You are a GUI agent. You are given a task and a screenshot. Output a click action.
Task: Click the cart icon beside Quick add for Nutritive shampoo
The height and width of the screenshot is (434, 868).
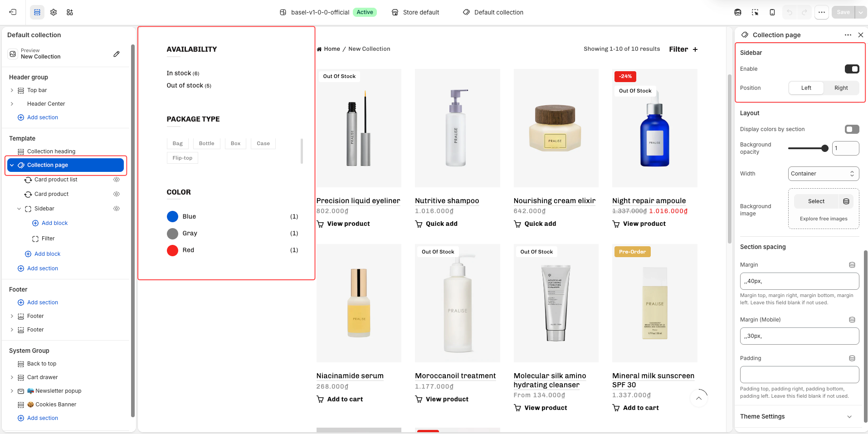(x=419, y=224)
